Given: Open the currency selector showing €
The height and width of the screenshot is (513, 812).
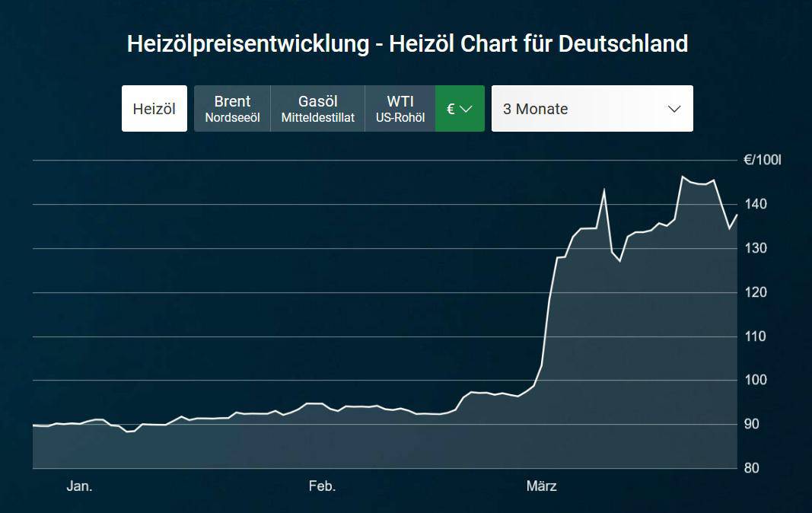Looking at the screenshot, I should coord(459,108).
